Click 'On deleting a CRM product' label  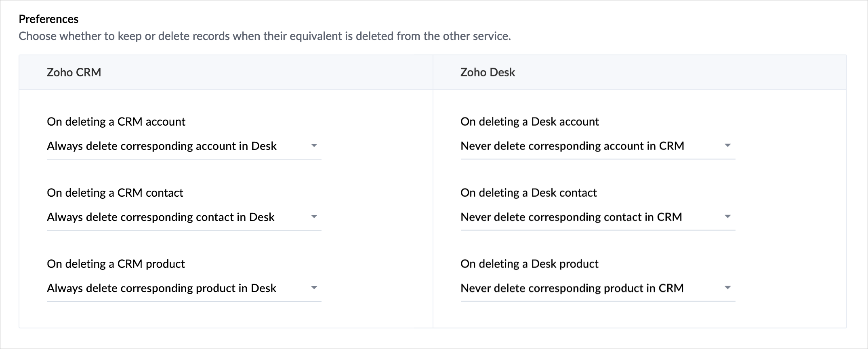[x=116, y=264]
